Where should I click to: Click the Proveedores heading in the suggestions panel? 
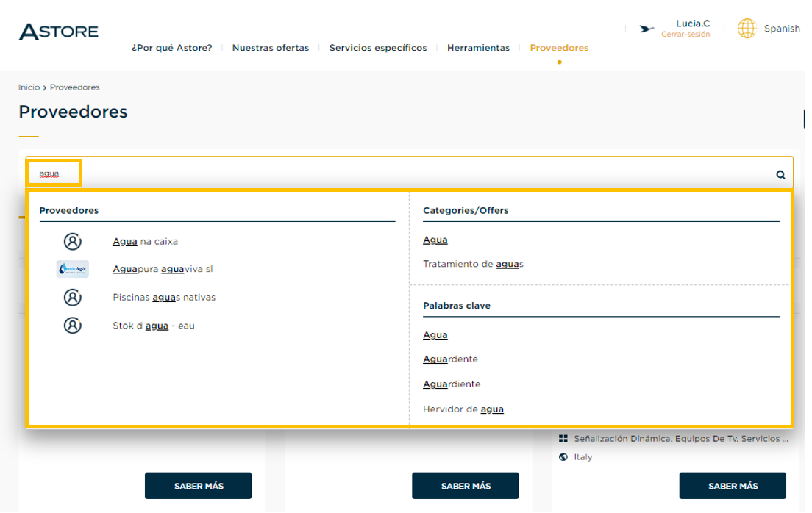coord(69,211)
